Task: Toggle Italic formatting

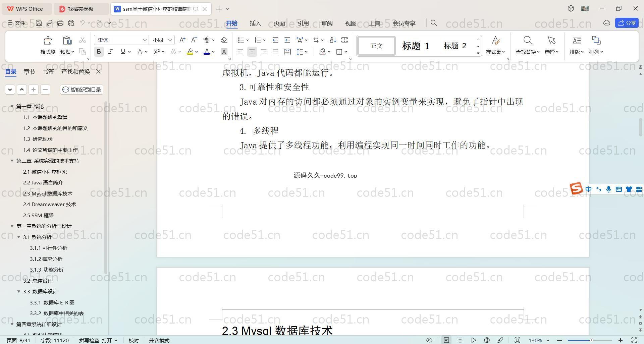Action: pos(110,52)
